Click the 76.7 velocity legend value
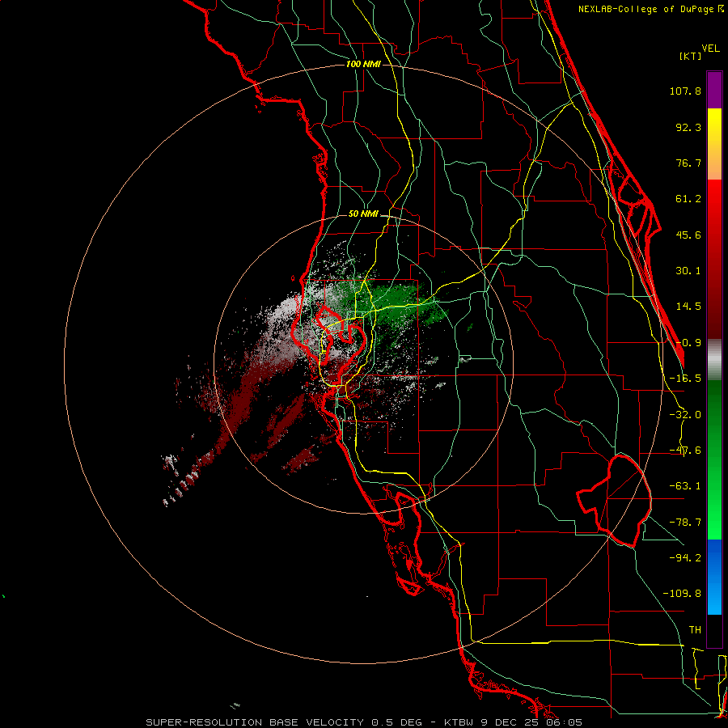728x728 pixels. tap(688, 163)
